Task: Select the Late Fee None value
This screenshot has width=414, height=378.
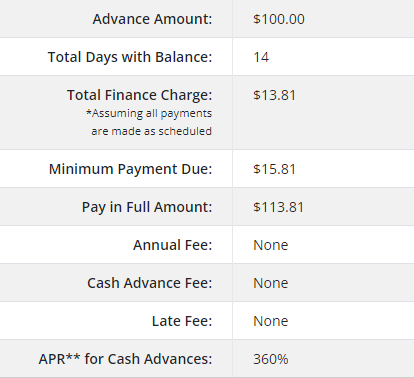Action: 271,321
